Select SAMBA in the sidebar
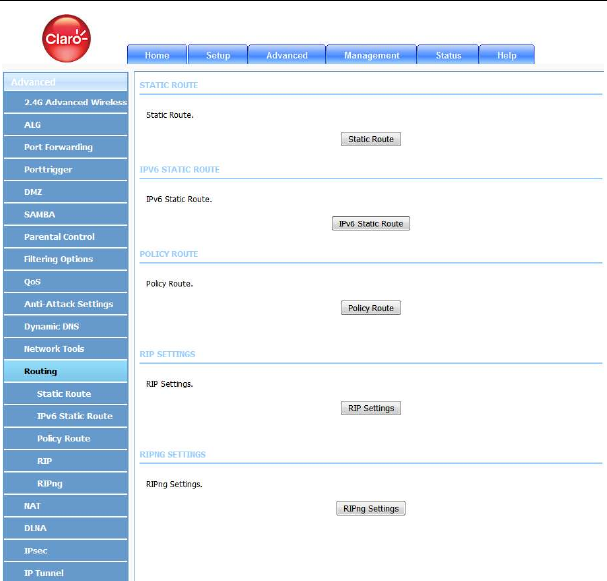This screenshot has width=607, height=581. [x=65, y=215]
